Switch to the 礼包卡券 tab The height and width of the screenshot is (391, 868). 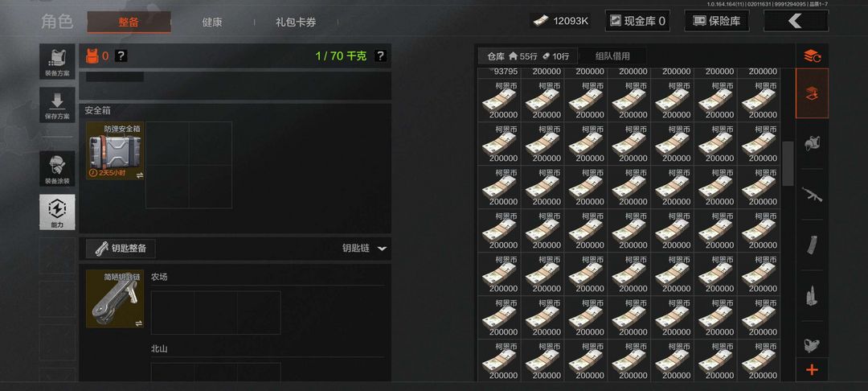coord(296,23)
